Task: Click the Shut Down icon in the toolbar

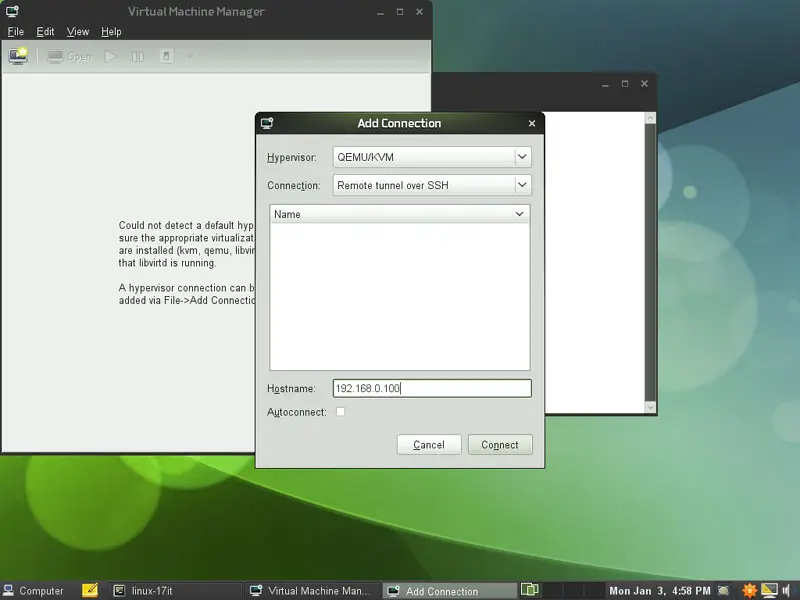Action: pos(166,56)
